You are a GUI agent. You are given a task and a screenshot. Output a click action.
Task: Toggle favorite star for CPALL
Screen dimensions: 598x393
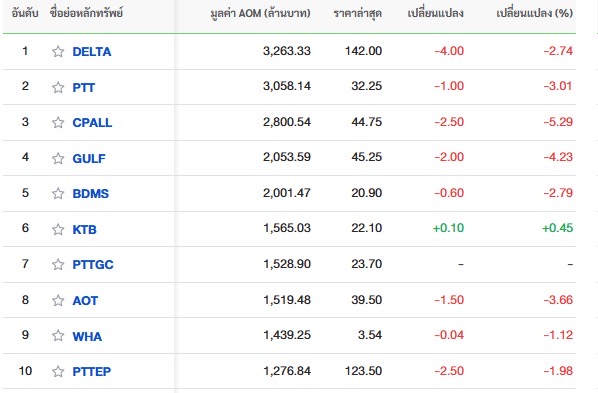tap(58, 122)
